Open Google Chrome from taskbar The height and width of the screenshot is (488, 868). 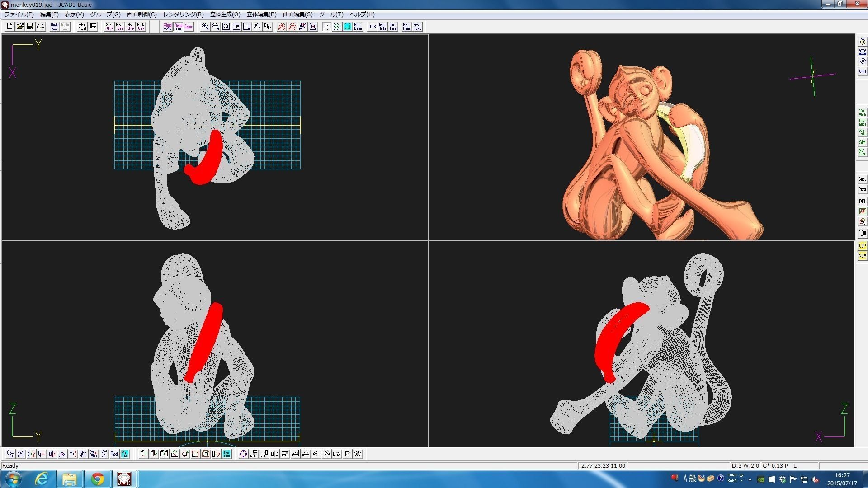coord(97,479)
